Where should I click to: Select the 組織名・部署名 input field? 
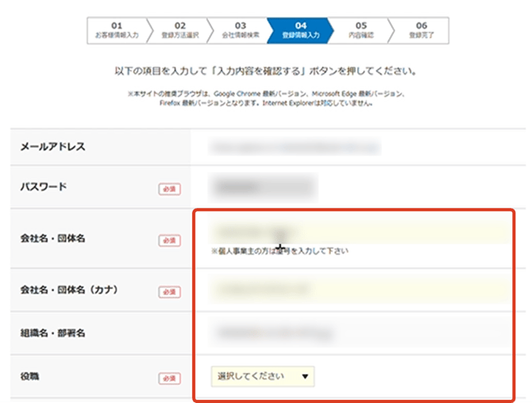click(357, 332)
